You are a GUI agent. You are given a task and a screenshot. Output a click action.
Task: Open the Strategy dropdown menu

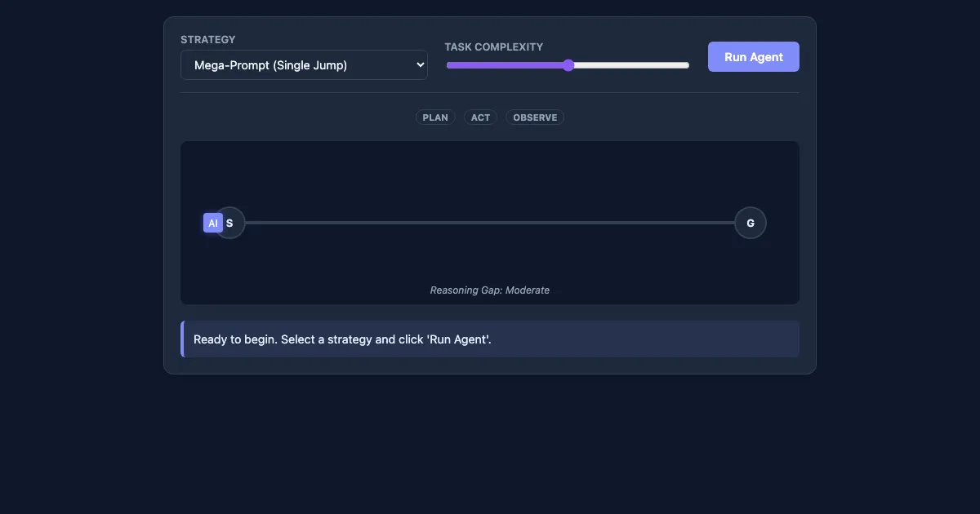coord(304,65)
